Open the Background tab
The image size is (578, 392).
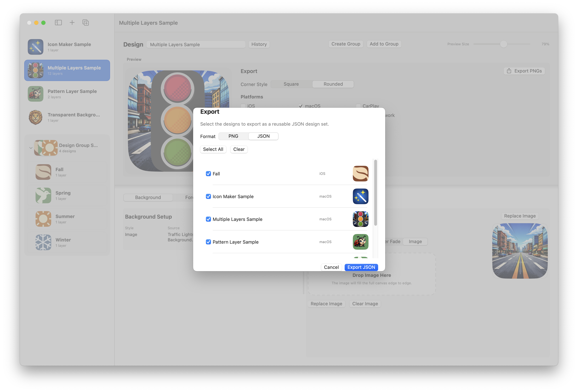(x=148, y=197)
